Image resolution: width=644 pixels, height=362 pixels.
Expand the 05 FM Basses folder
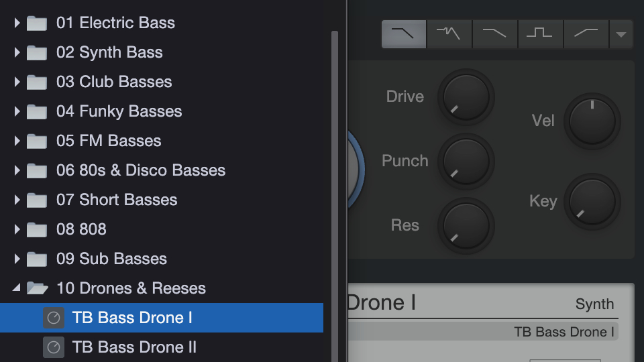point(17,141)
